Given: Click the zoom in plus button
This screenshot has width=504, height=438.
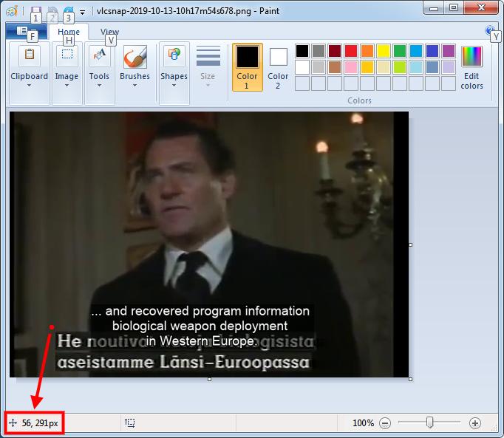Looking at the screenshot, I should tap(475, 423).
